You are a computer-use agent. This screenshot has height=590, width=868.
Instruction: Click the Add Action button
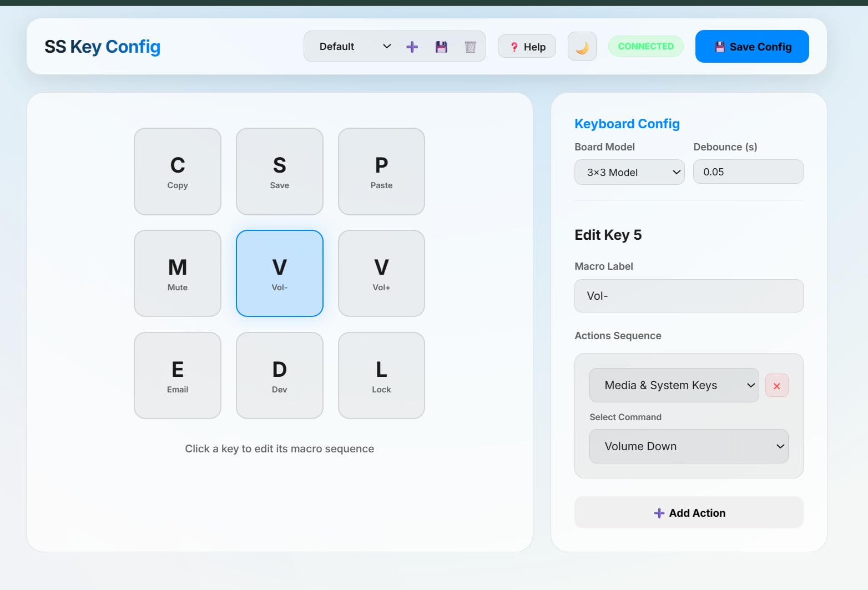(689, 512)
